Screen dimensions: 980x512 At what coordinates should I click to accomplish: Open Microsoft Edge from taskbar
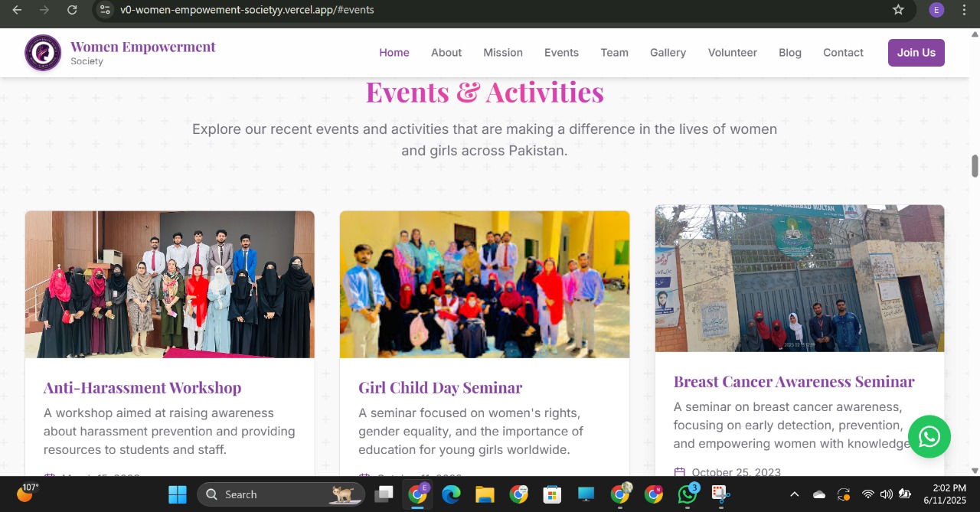click(451, 494)
